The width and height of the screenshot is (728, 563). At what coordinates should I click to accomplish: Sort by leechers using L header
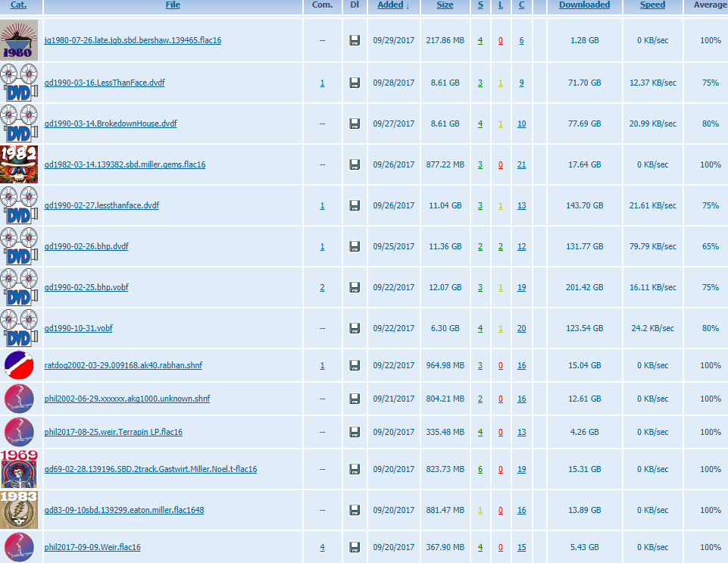(501, 5)
